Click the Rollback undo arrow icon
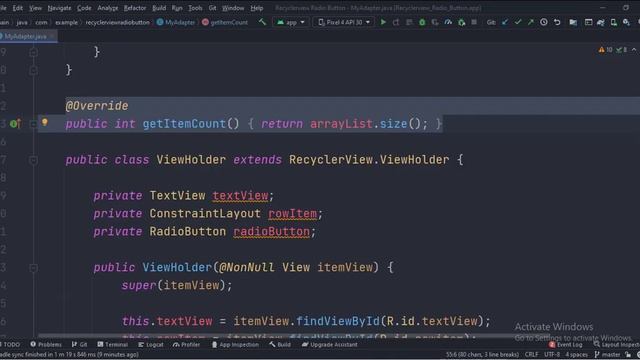This screenshot has height=360, width=640. (557, 22)
